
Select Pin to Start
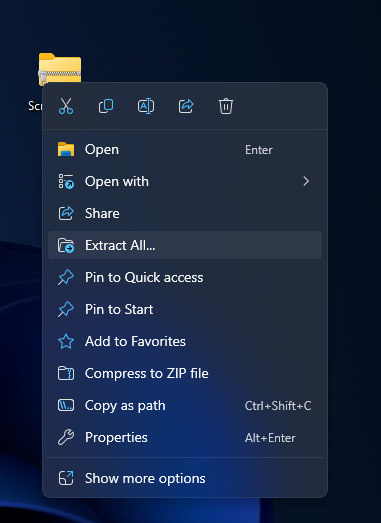(185, 309)
